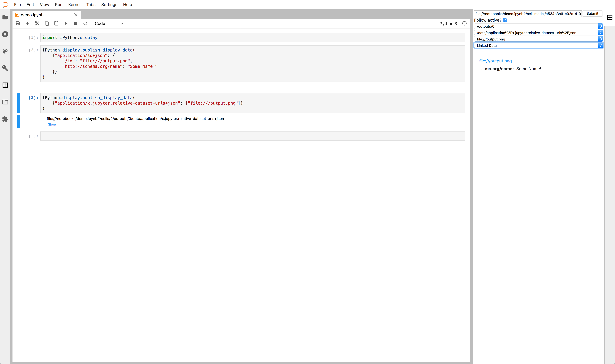Click the Submit button
Viewport: 615px width, 364px height.
pos(592,13)
